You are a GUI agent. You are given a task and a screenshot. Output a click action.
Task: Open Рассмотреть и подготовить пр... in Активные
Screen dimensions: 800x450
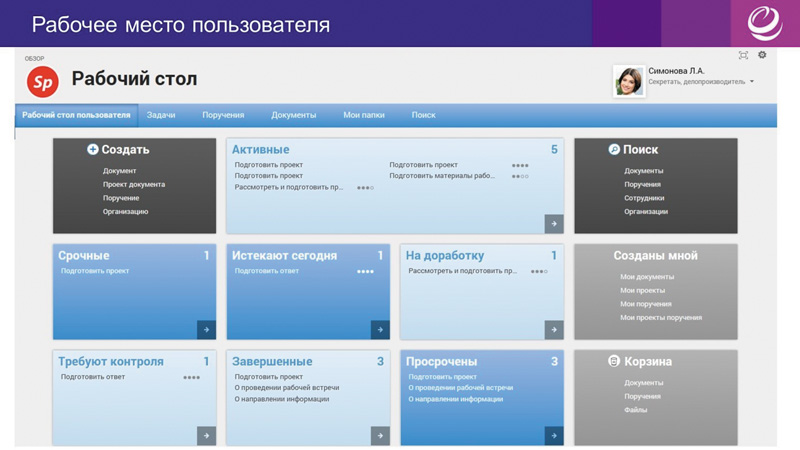[x=289, y=187]
